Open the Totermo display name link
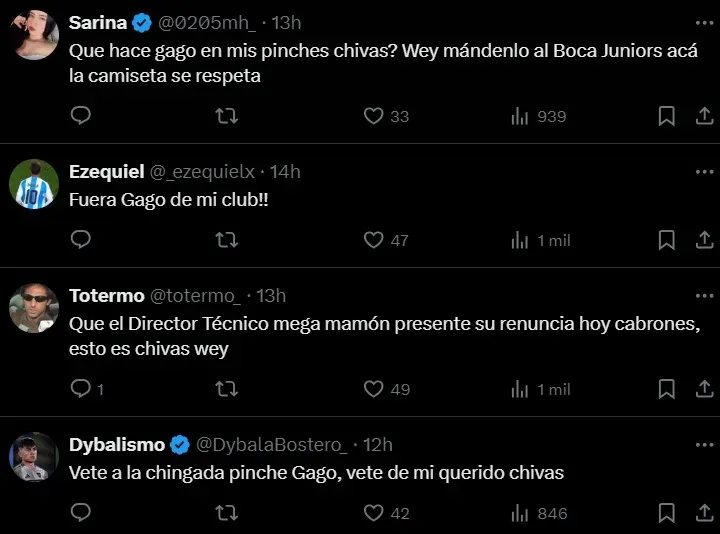The height and width of the screenshot is (534, 720). click(x=106, y=295)
